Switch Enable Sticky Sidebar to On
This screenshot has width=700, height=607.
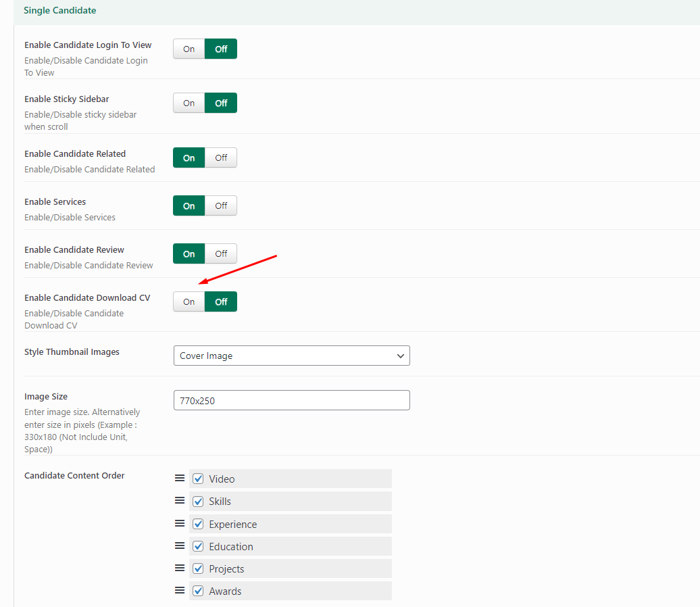click(x=189, y=103)
